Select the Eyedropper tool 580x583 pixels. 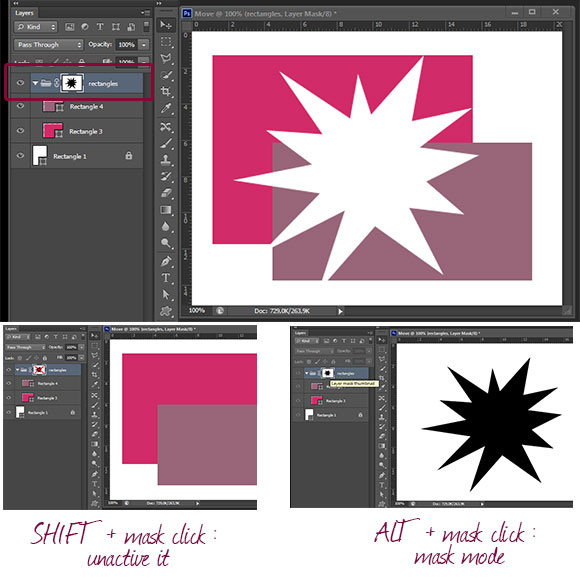[165, 108]
